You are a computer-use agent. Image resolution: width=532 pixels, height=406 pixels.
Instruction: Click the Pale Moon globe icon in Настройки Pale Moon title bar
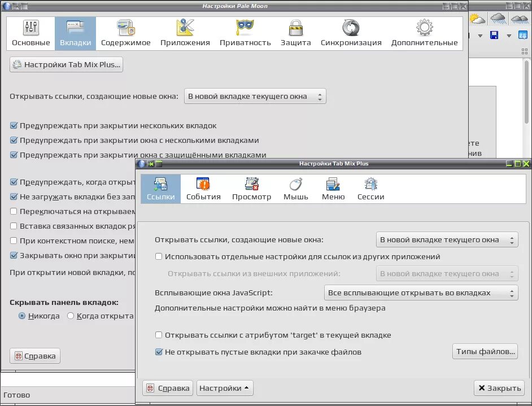7,6
